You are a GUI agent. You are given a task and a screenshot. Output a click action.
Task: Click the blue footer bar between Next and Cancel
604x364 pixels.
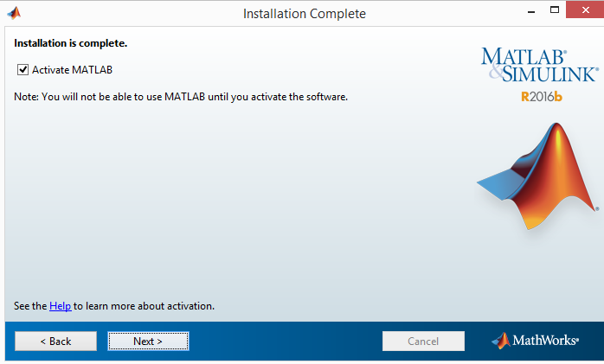pos(286,342)
